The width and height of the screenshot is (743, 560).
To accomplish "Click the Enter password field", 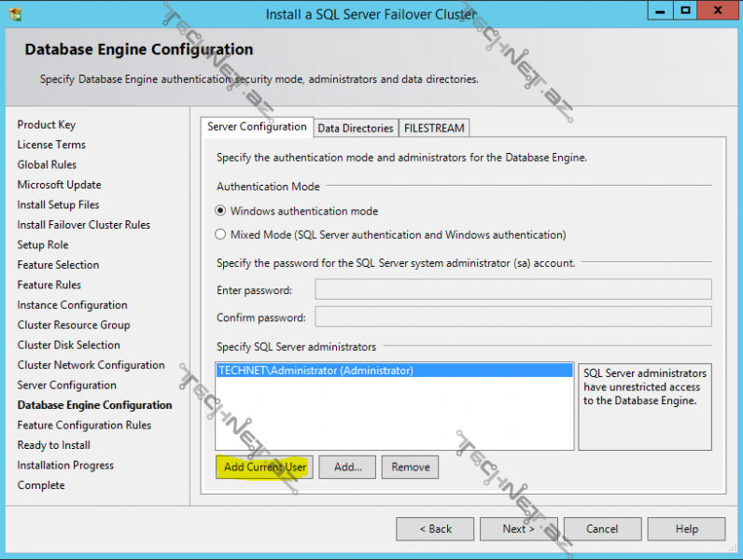I will coord(512,289).
